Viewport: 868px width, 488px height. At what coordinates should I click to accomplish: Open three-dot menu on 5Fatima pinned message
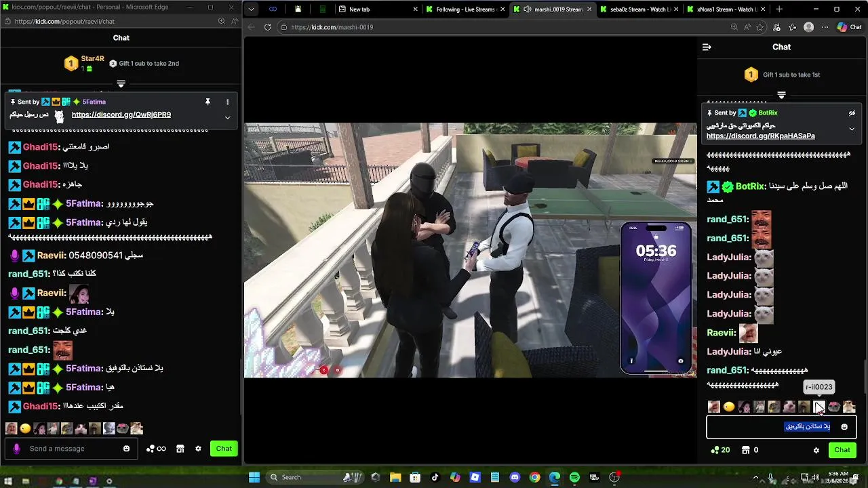[x=227, y=102]
